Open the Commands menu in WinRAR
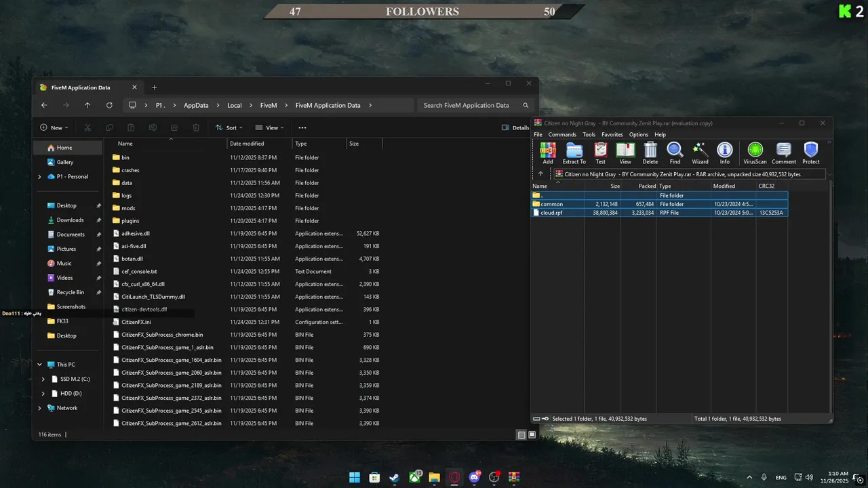Image resolution: width=868 pixels, height=488 pixels. pos(562,134)
